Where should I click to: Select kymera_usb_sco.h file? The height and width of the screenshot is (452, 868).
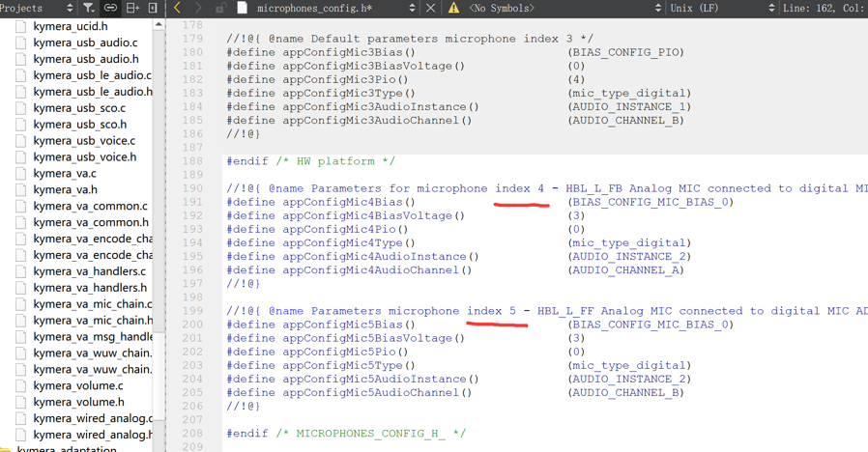79,124
